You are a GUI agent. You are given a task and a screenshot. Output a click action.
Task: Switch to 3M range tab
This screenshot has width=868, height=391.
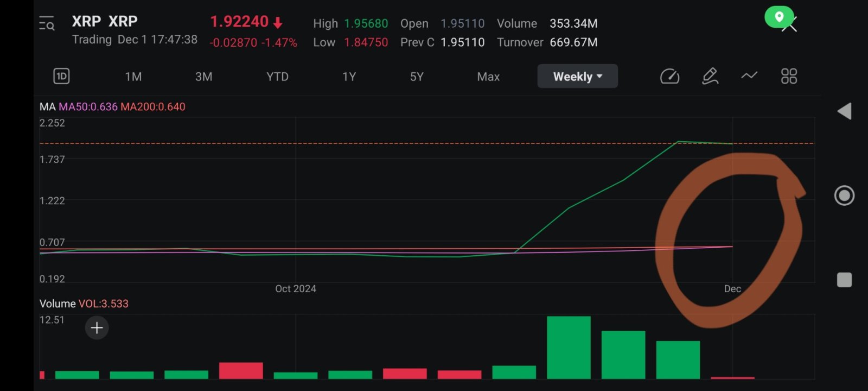click(203, 77)
